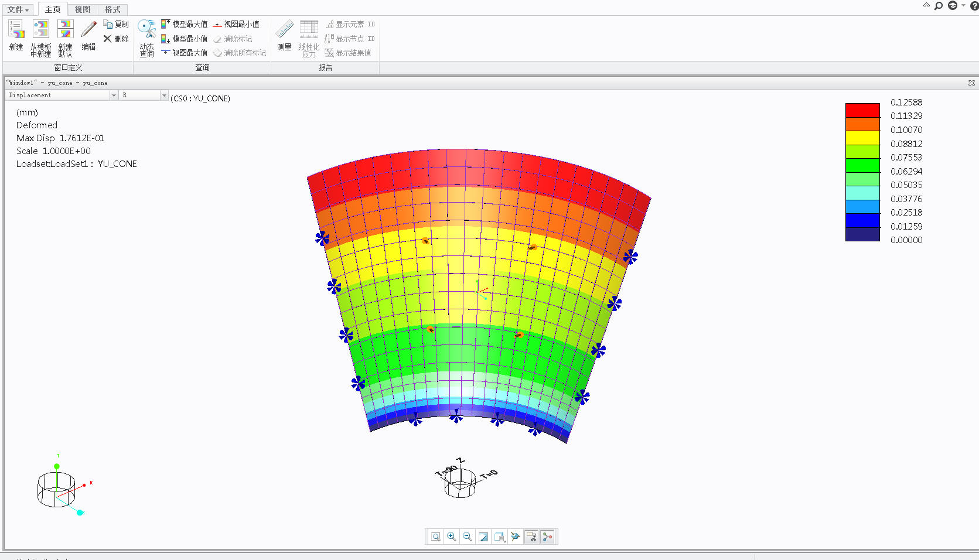Click the Deformed label text
Image resolution: width=979 pixels, height=560 pixels.
(x=37, y=125)
